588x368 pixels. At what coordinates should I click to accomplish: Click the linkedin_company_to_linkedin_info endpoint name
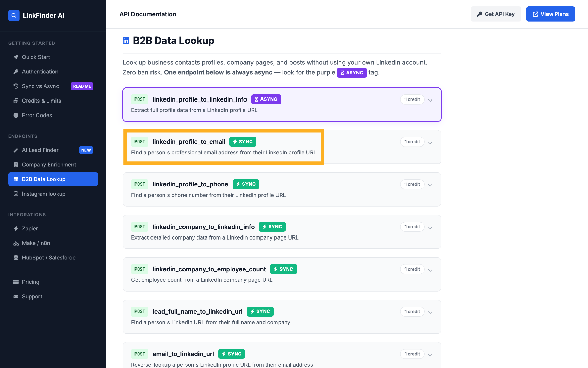(x=204, y=227)
